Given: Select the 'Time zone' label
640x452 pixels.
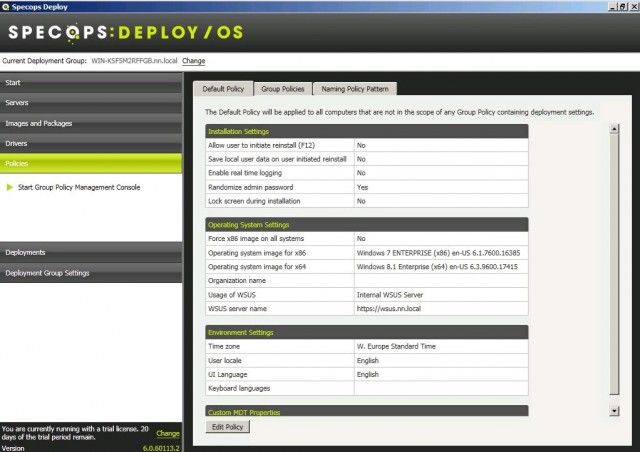Looking at the screenshot, I should point(224,347).
